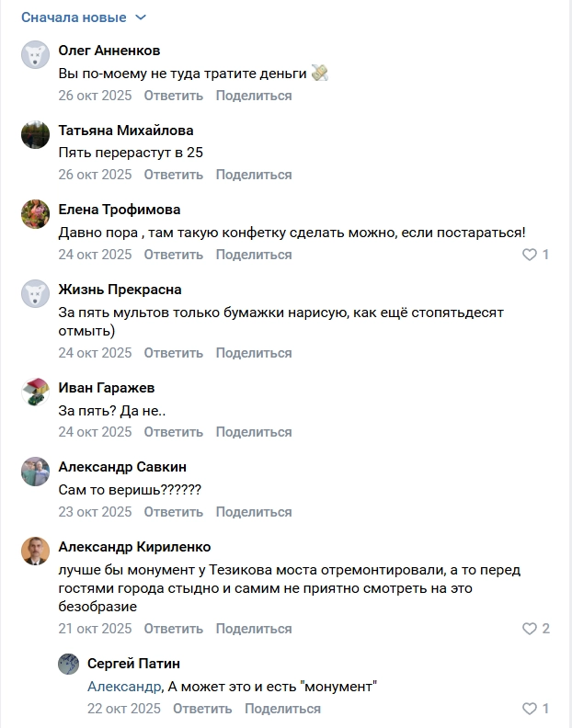This screenshot has height=728, width=572.
Task: Toggle the like heart on Сергей Патин's reply
Action: (x=530, y=709)
